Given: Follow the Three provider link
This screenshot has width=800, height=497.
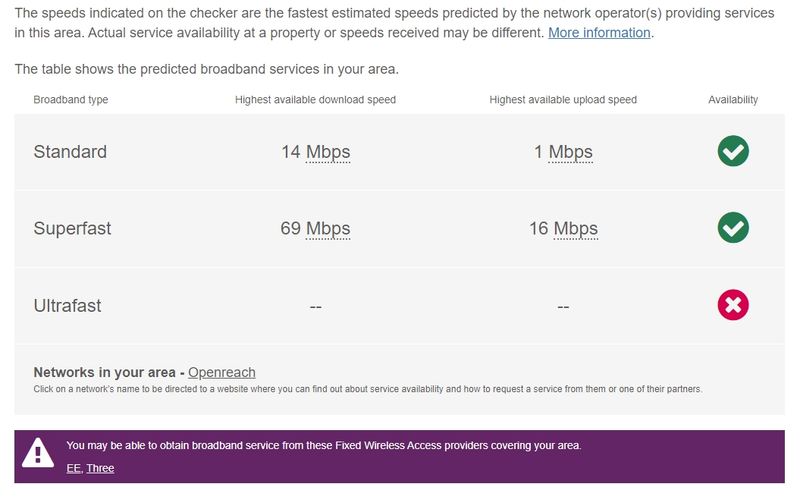Looking at the screenshot, I should [100, 468].
